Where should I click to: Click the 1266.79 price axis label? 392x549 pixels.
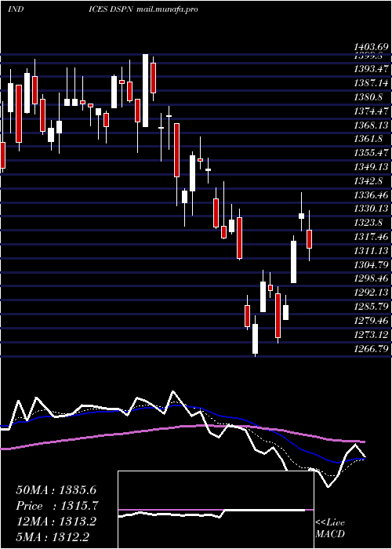[x=371, y=349]
